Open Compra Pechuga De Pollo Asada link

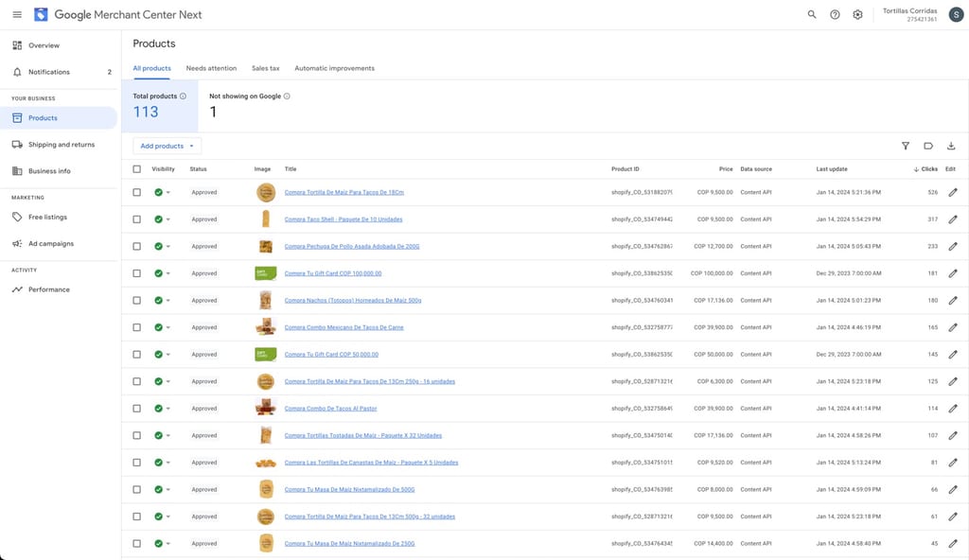pos(352,246)
